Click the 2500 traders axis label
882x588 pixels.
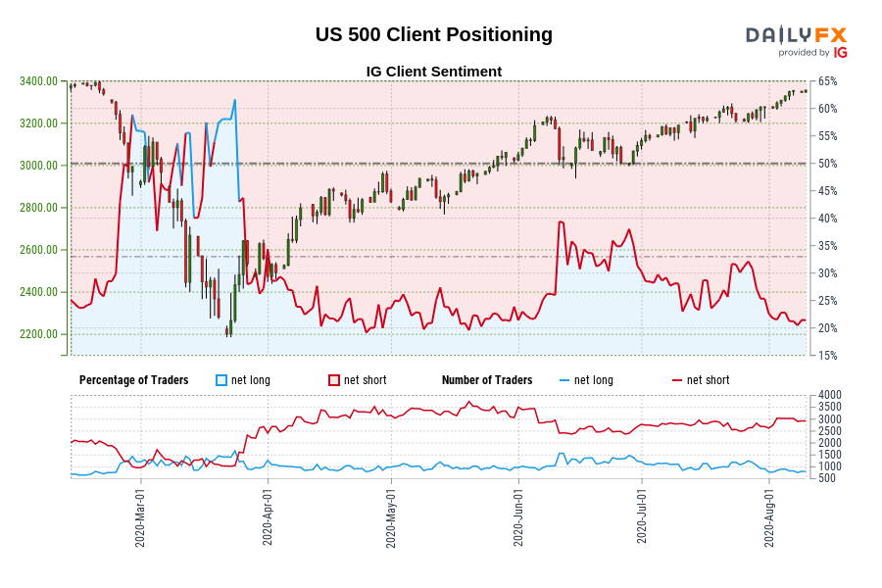(830, 431)
